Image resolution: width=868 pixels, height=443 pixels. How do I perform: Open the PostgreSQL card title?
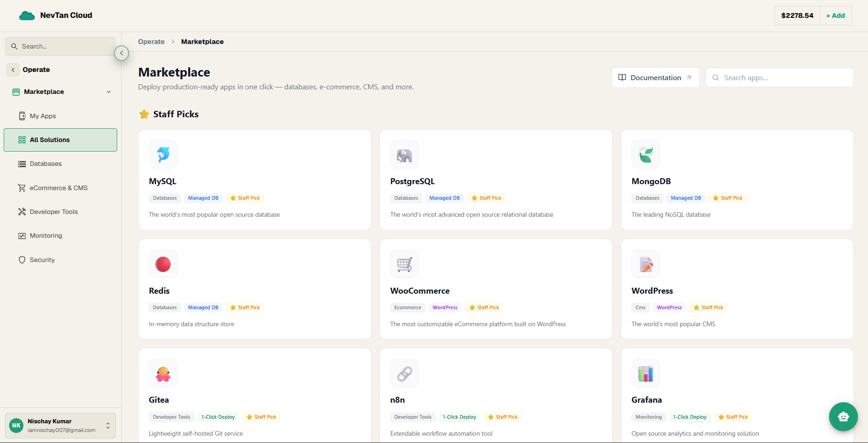(x=412, y=181)
